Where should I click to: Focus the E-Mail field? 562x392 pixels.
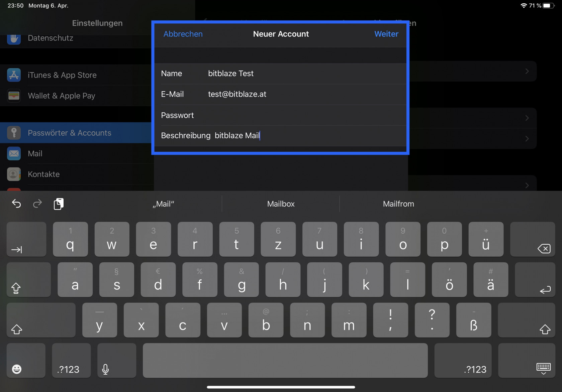coord(280,94)
